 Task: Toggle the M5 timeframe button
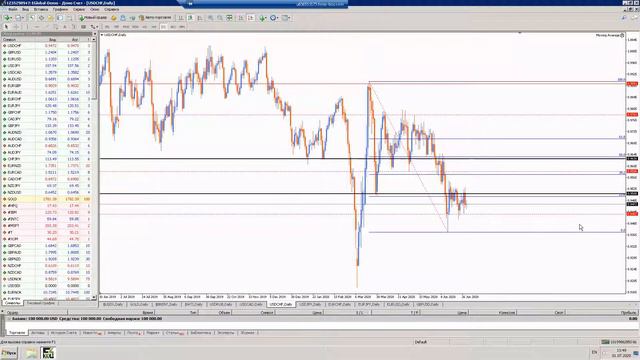(x=116, y=27)
